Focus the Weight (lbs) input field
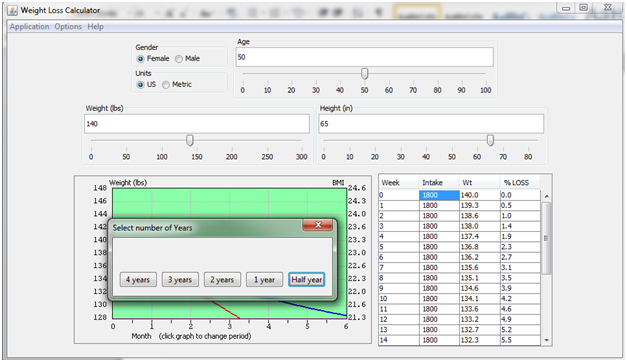Viewport: 627px width, 362px height. [197, 124]
